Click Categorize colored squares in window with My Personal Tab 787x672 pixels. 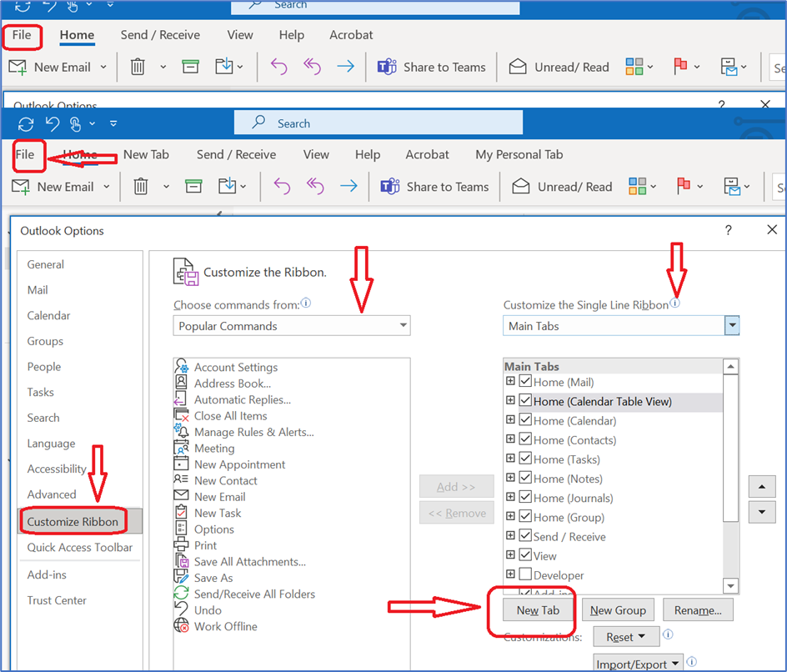point(638,186)
